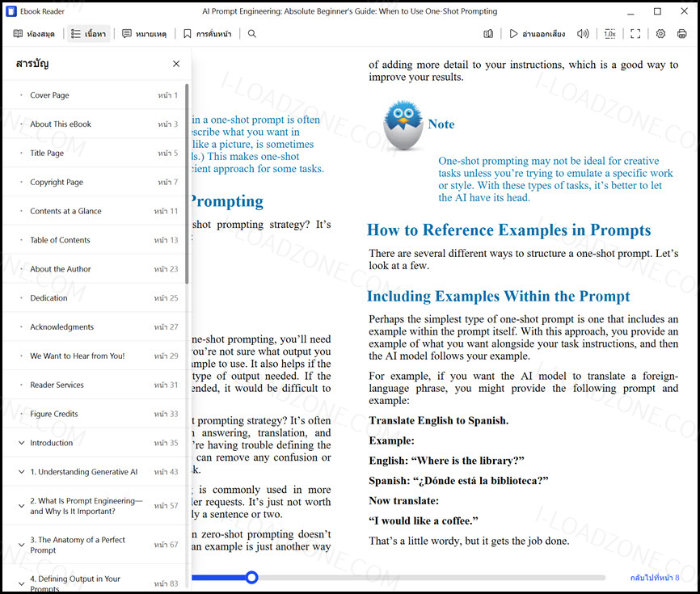Expand the Introduction chapter chevron

(x=21, y=443)
